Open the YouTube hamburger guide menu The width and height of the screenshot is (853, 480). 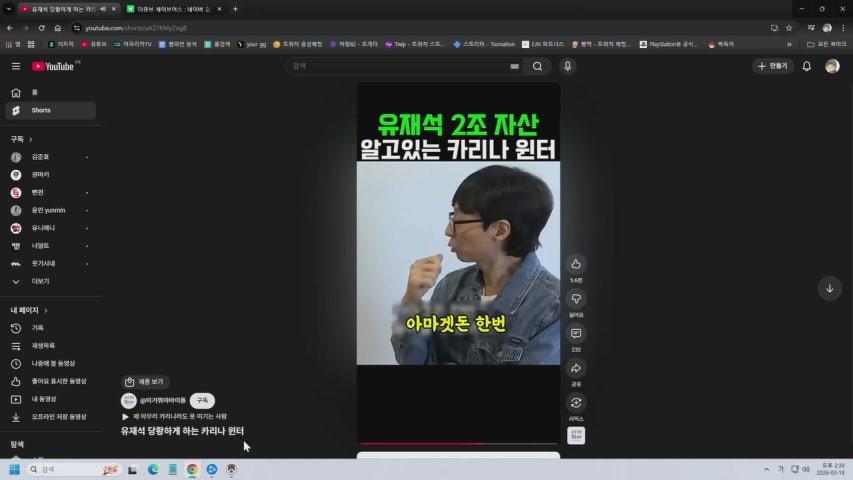pos(16,66)
